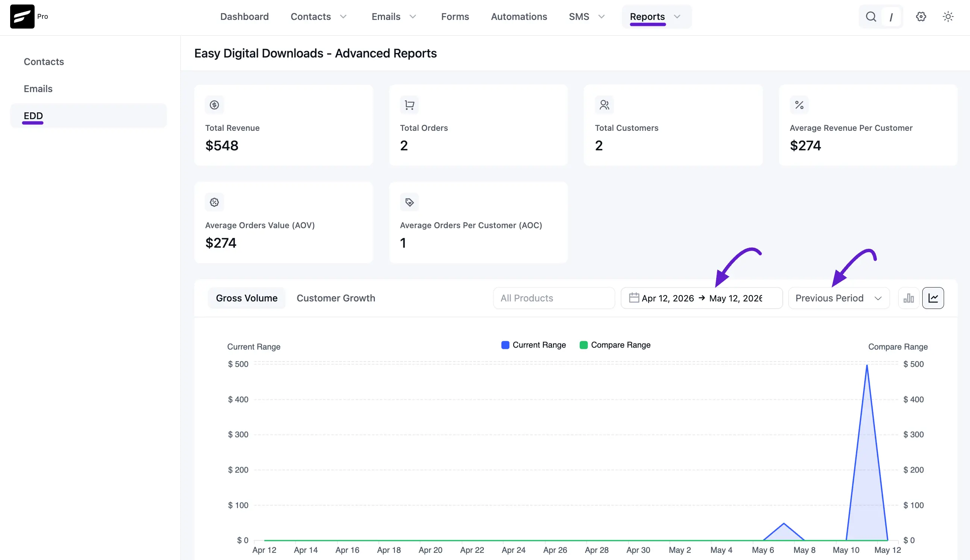The width and height of the screenshot is (970, 560).
Task: Click the Average Orders Value badge icon
Action: pos(214,202)
